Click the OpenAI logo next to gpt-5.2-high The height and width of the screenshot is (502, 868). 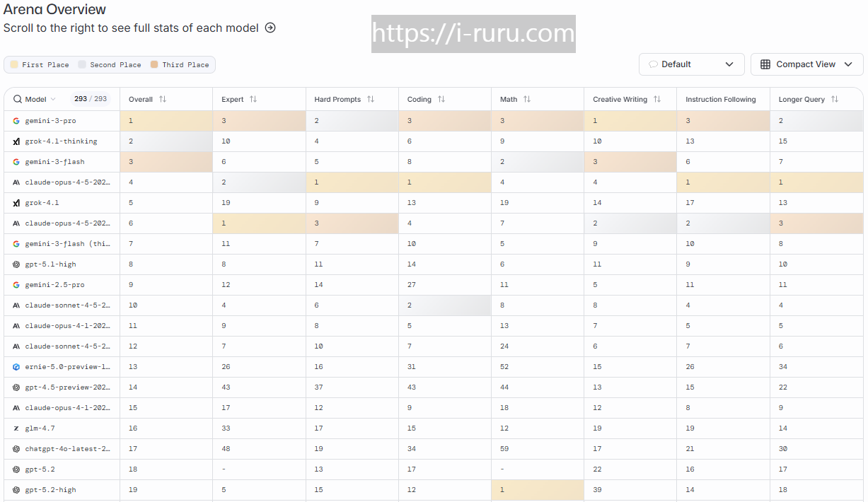tap(16, 490)
